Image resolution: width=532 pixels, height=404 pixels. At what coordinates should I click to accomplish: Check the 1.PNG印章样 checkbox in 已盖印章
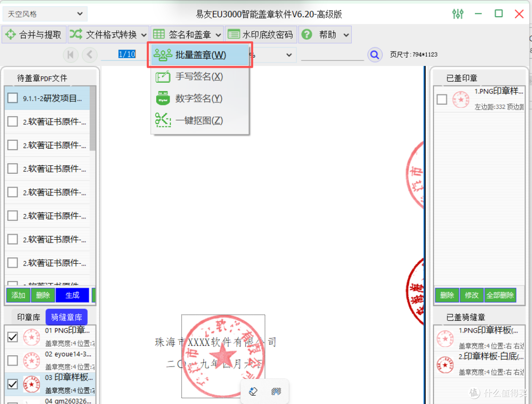[442, 99]
